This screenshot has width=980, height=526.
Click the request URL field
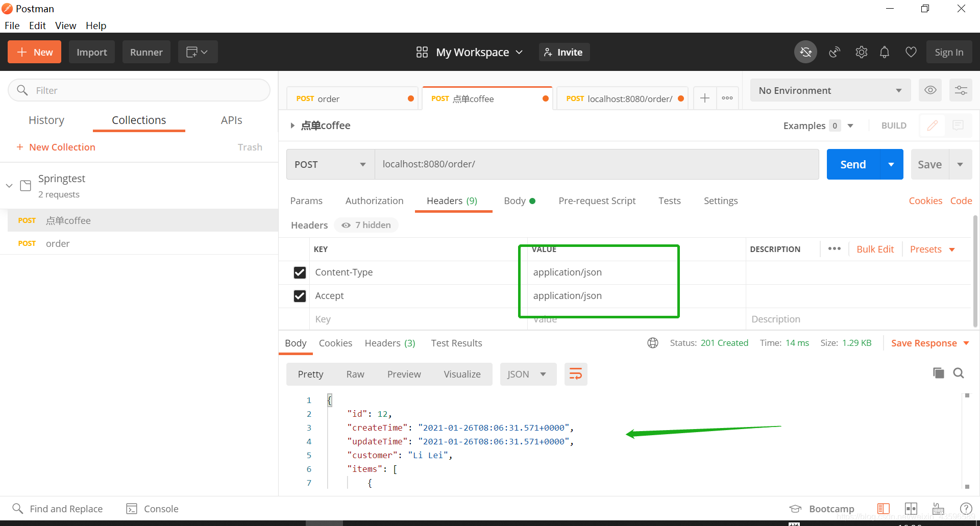click(x=597, y=164)
